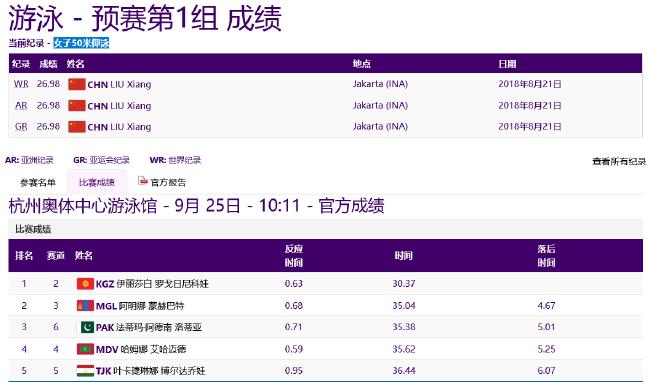Click reaction time 0.95

click(293, 370)
